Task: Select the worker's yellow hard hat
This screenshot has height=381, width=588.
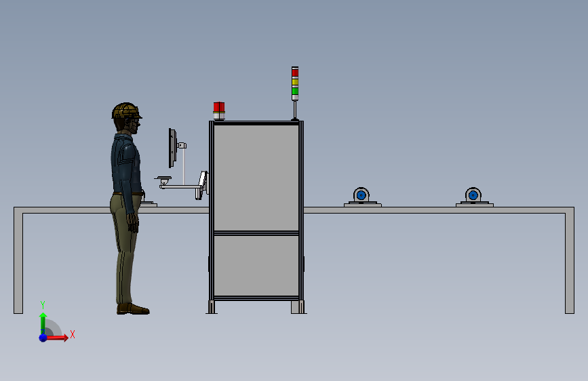Action: (x=126, y=111)
